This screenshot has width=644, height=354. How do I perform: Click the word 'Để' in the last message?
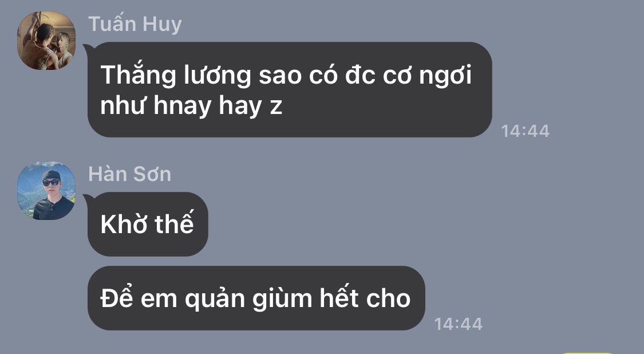[x=117, y=298]
